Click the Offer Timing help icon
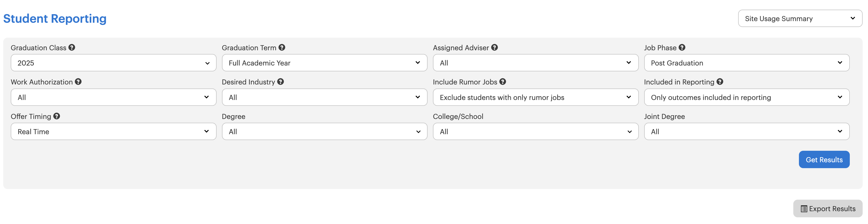This screenshot has height=224, width=868. (x=56, y=116)
